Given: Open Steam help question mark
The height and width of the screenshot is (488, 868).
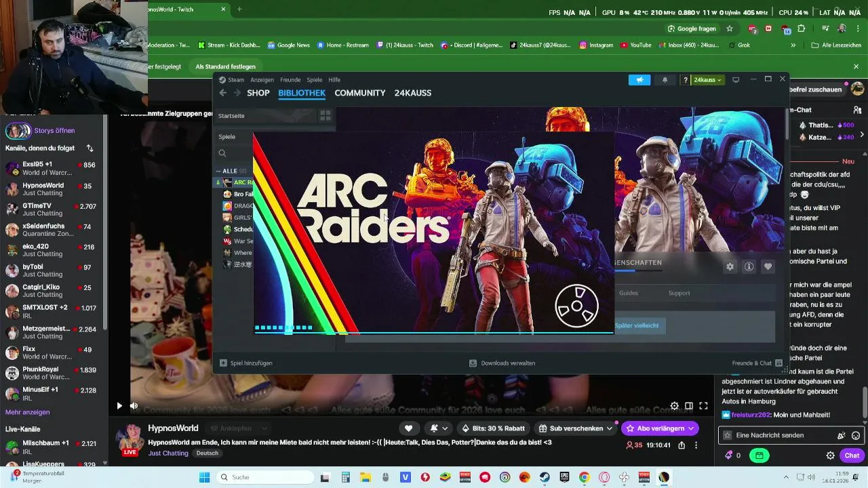Looking at the screenshot, I should [x=686, y=80].
